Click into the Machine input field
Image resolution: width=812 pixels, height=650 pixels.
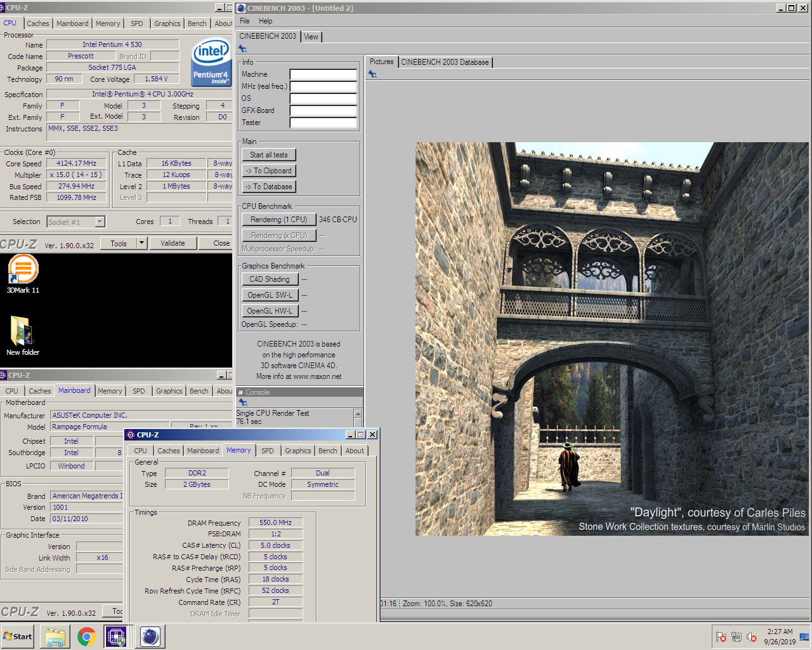323,74
